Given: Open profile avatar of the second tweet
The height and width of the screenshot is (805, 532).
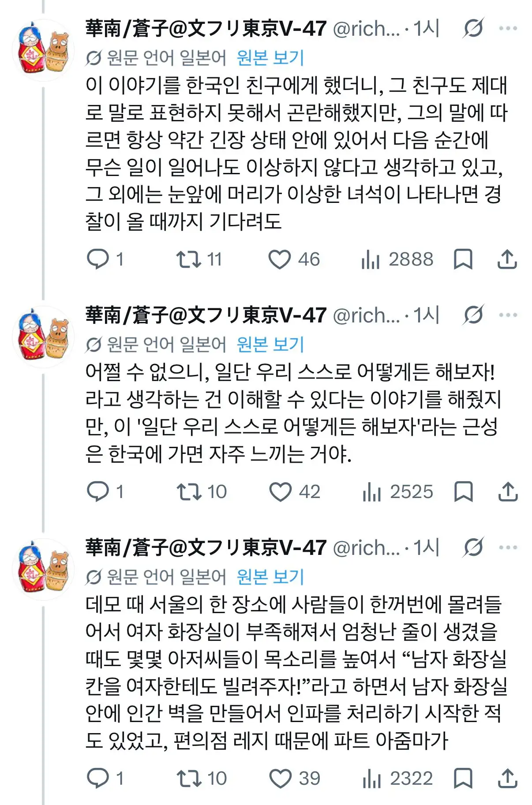Looking at the screenshot, I should (43, 337).
